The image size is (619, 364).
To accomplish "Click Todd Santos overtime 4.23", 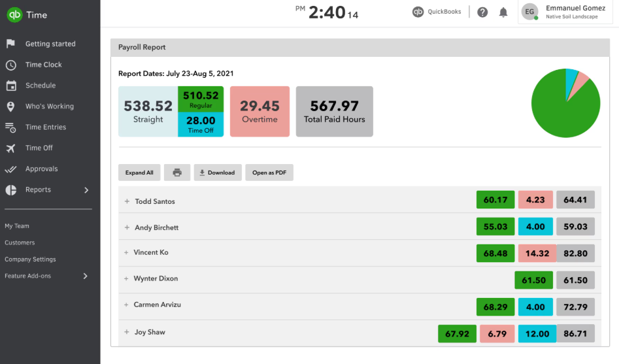I will pyautogui.click(x=535, y=200).
